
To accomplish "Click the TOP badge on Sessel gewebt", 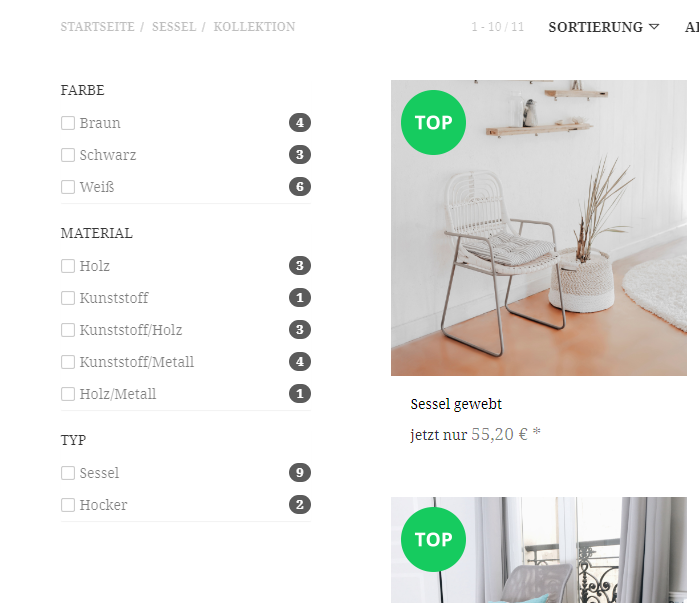I will (x=433, y=123).
